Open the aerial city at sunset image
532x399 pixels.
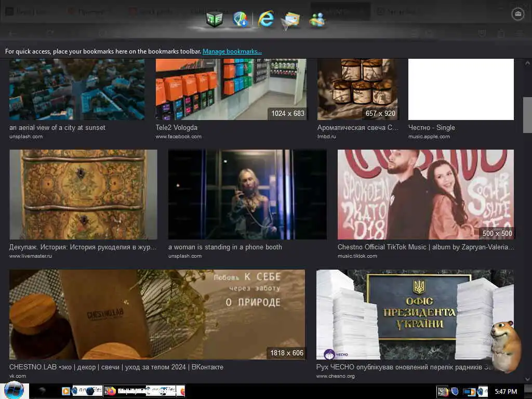point(77,89)
